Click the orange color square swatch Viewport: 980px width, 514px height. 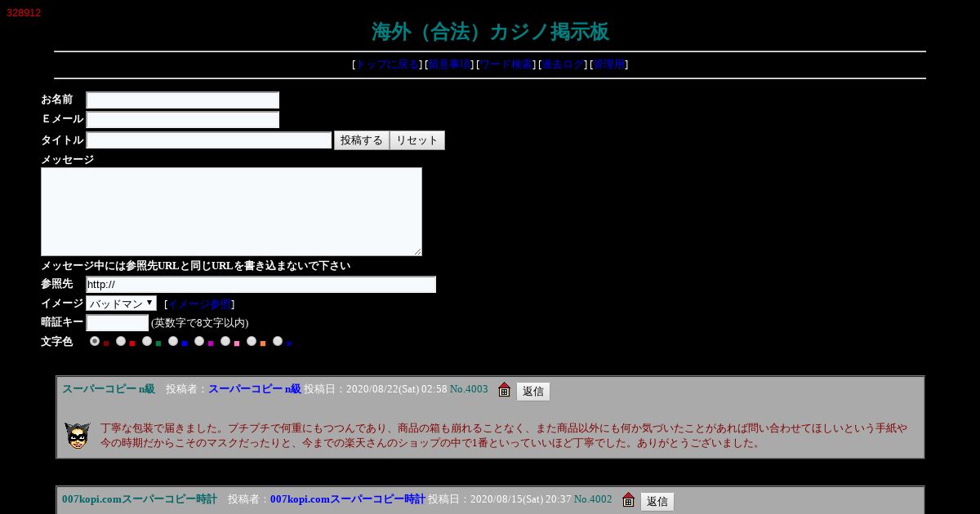click(x=263, y=343)
